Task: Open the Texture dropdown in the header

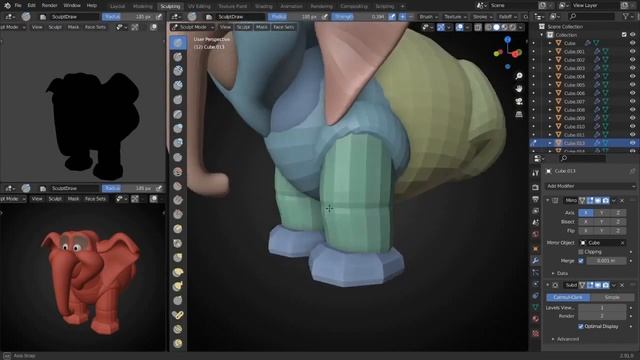Action: pyautogui.click(x=455, y=17)
